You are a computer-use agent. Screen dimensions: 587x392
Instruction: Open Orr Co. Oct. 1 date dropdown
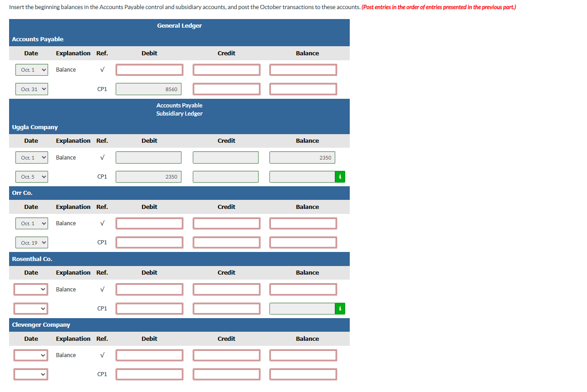click(x=32, y=223)
